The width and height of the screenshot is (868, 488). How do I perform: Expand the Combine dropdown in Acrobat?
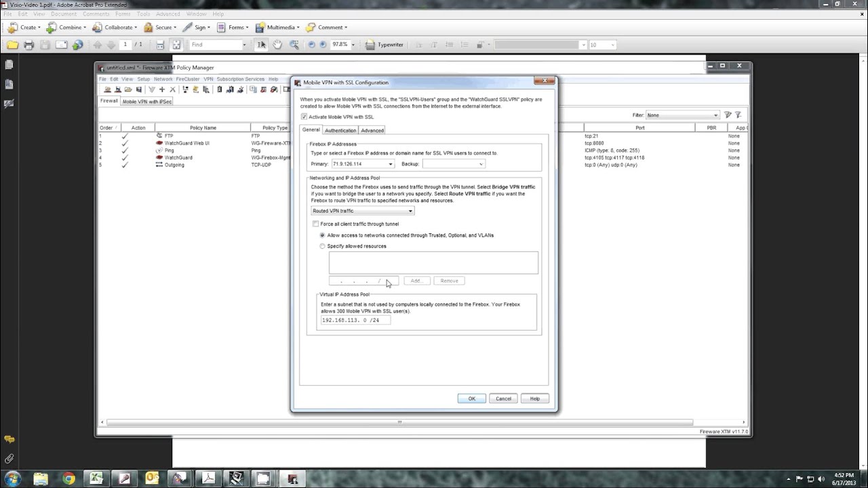coord(86,28)
